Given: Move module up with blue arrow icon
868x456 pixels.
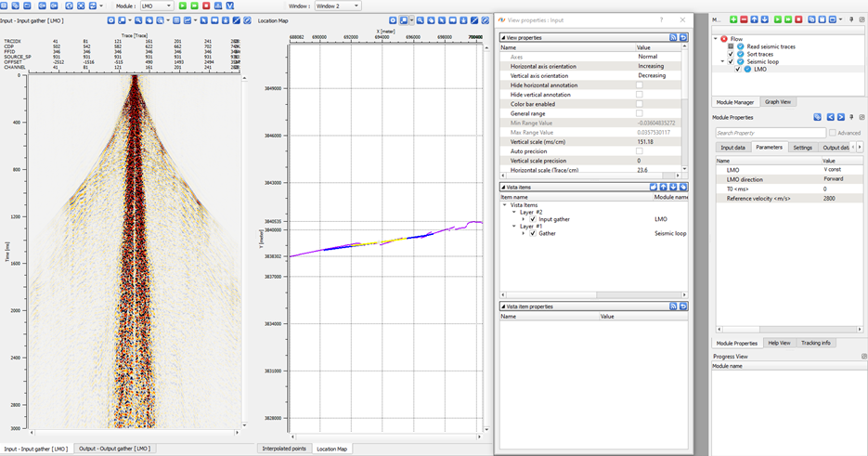Looking at the screenshot, I should [755, 19].
